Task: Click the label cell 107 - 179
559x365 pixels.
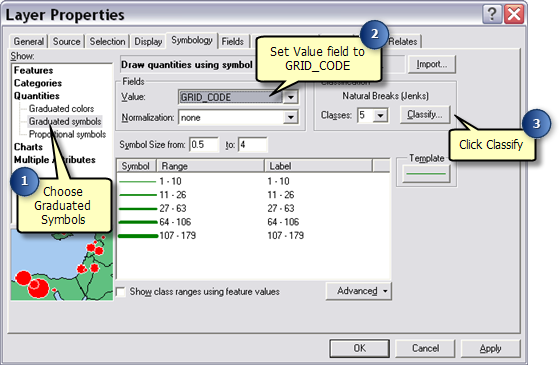Action: [286, 236]
